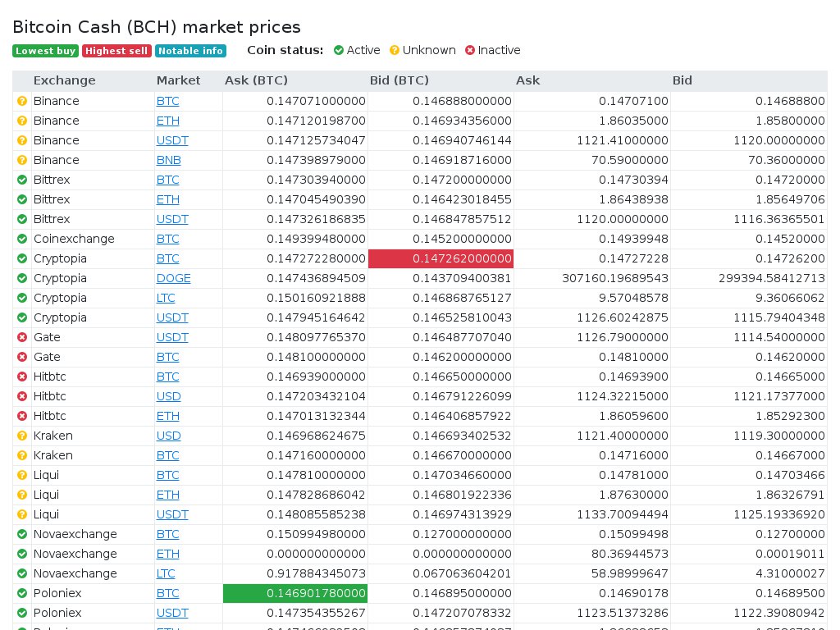Click active icon for Cryptopia USDT row
Image resolution: width=840 pixels, height=630 pixels.
[22, 317]
